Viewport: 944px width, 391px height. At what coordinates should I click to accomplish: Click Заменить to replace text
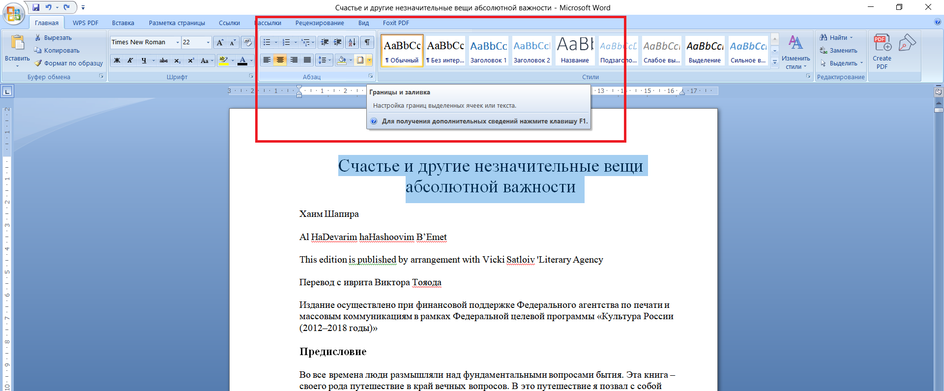[x=839, y=51]
